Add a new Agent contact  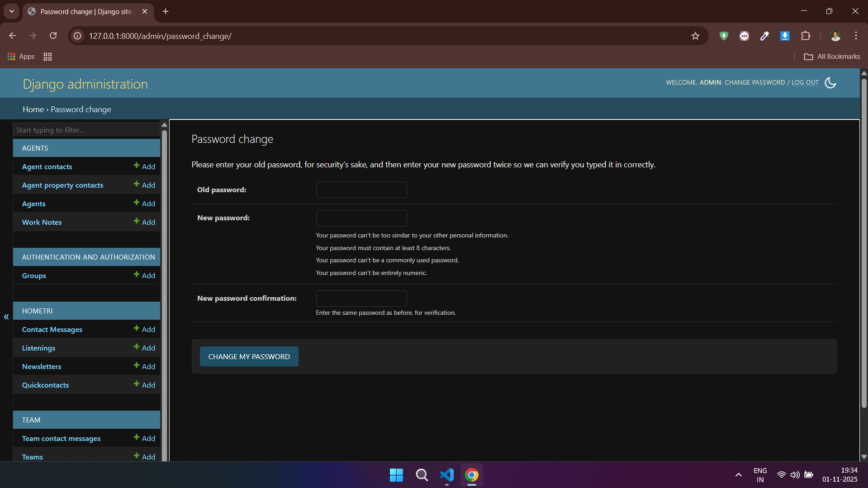[x=145, y=166]
